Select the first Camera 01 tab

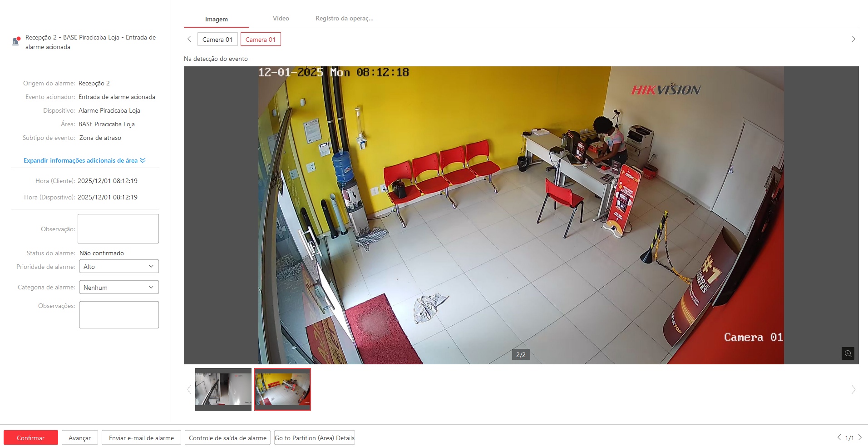[217, 40]
